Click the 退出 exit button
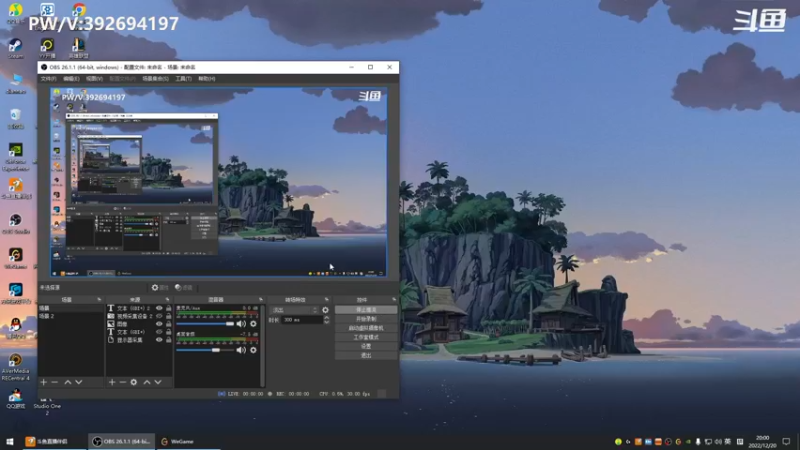Image resolution: width=800 pixels, height=450 pixels. (x=366, y=356)
